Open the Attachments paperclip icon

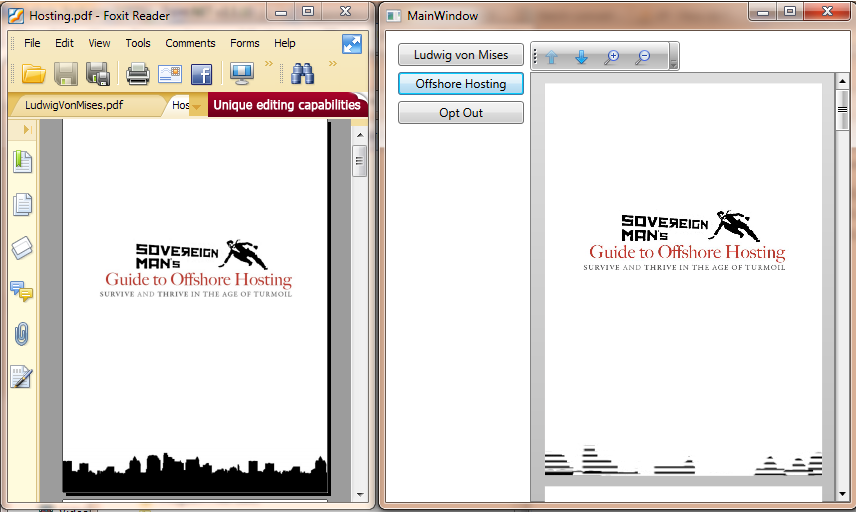[x=21, y=334]
